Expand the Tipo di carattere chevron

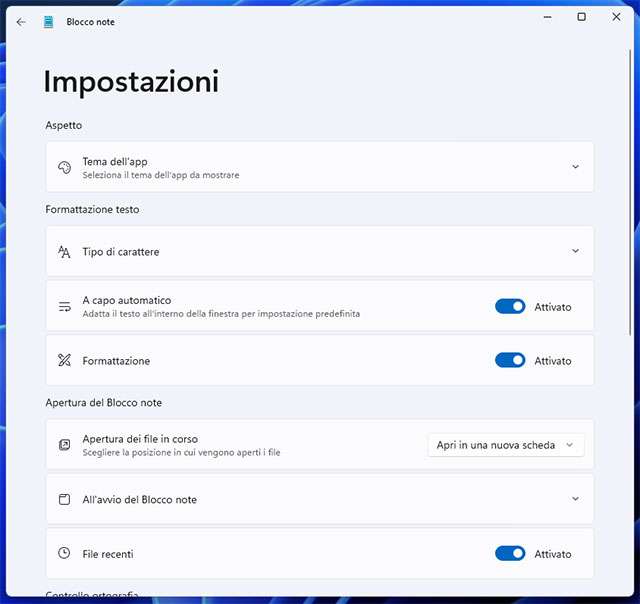pos(575,252)
